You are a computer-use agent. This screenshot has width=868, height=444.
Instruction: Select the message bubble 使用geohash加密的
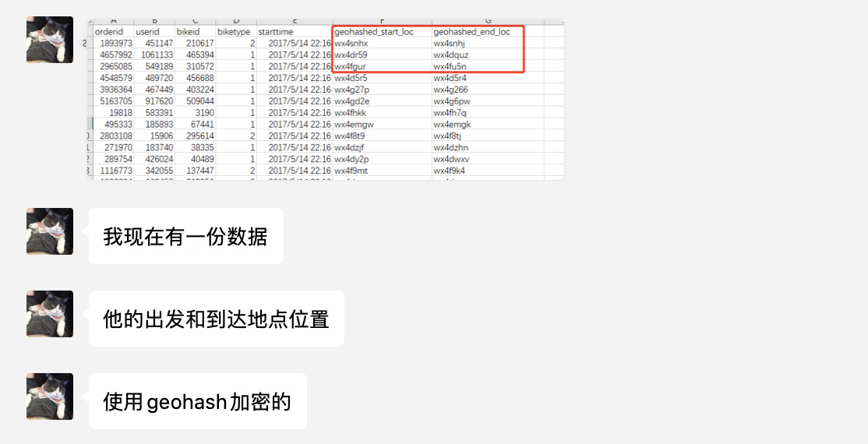click(x=198, y=401)
